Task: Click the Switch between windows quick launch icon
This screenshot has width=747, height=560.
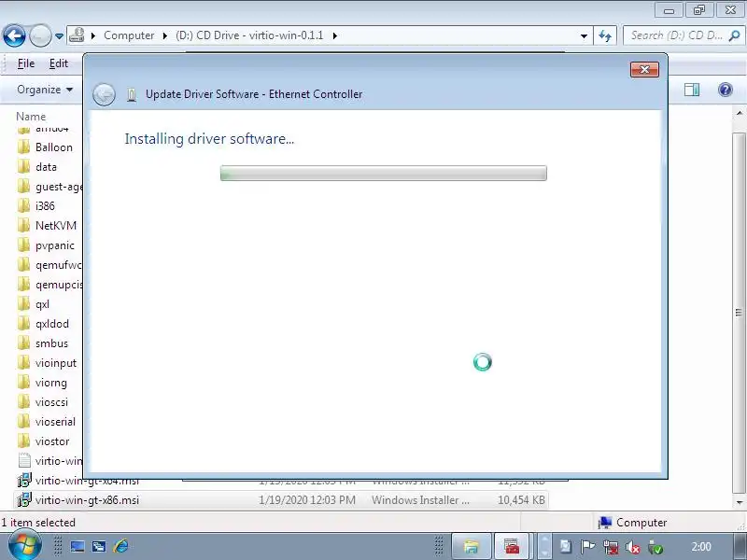Action: click(x=99, y=546)
